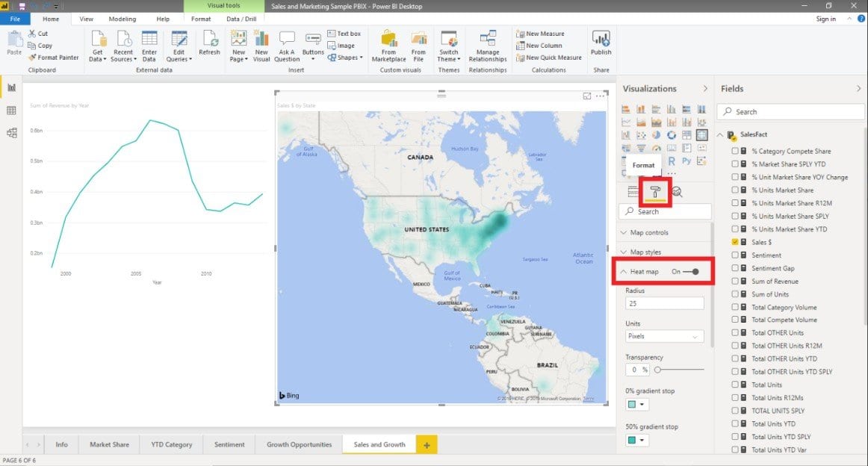The image size is (868, 466).
Task: Open the Fields well pane icon
Action: point(633,192)
